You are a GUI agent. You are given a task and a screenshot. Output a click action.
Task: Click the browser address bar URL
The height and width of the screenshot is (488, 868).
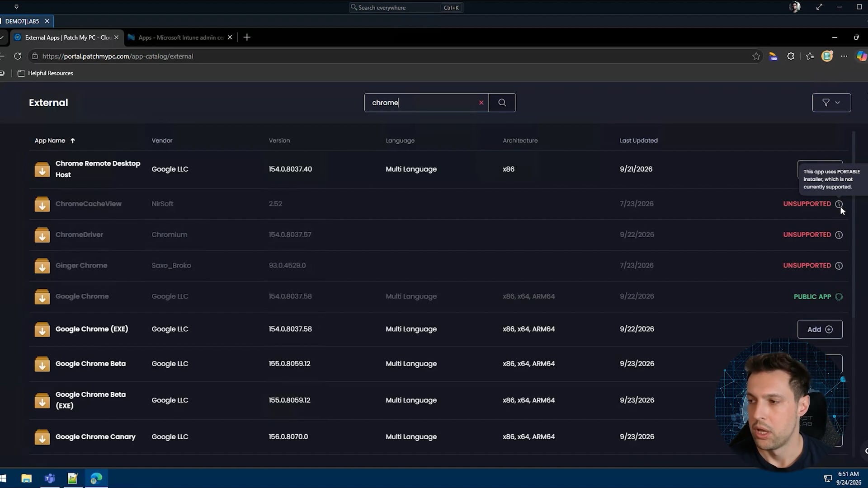[x=118, y=56]
